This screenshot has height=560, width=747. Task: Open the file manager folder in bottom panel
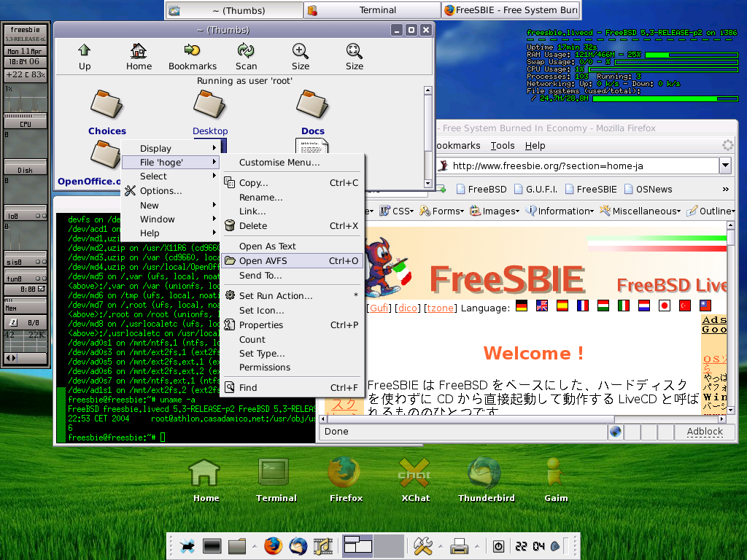[237, 545]
